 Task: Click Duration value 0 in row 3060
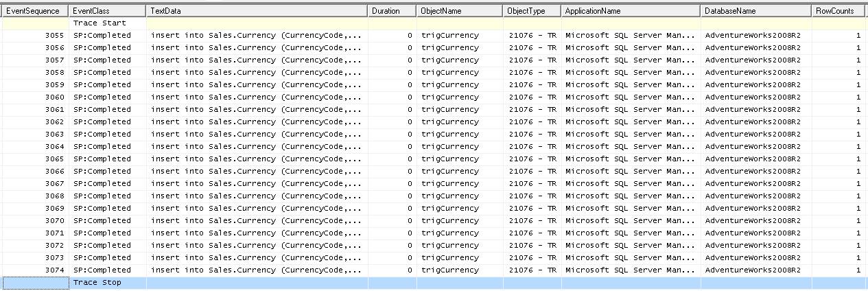tap(410, 97)
